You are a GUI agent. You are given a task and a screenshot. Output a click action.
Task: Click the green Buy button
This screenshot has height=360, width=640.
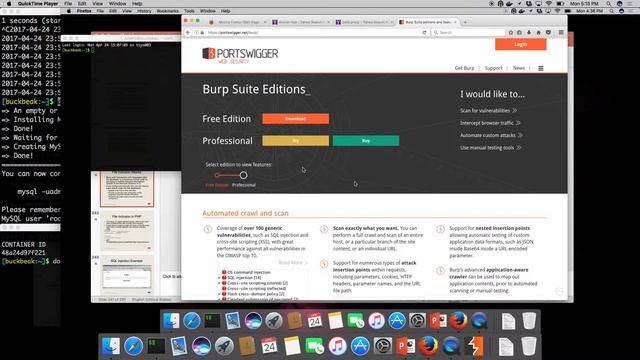[366, 141]
